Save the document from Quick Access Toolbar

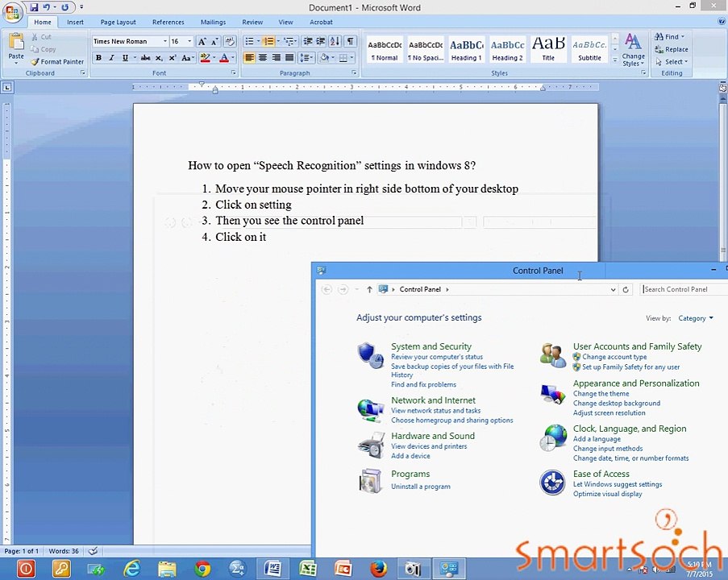[34, 7]
